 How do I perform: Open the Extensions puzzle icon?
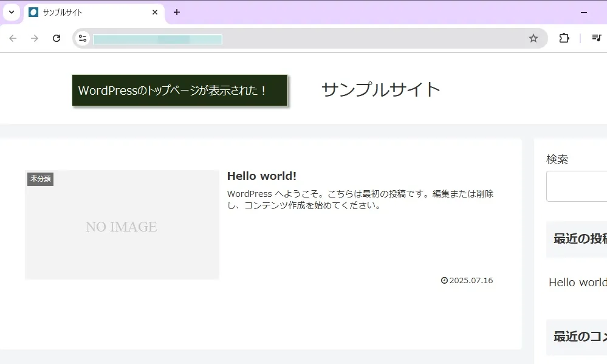click(564, 38)
